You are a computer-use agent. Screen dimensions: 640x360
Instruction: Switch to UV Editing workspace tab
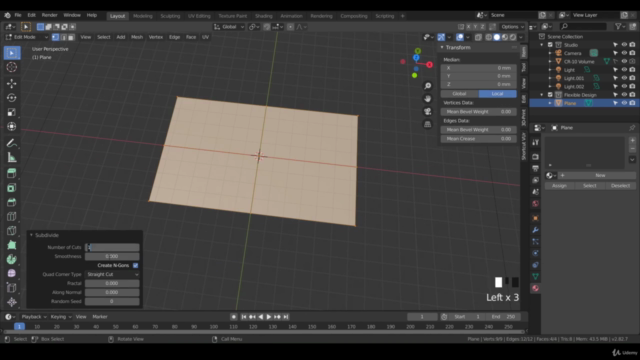199,16
